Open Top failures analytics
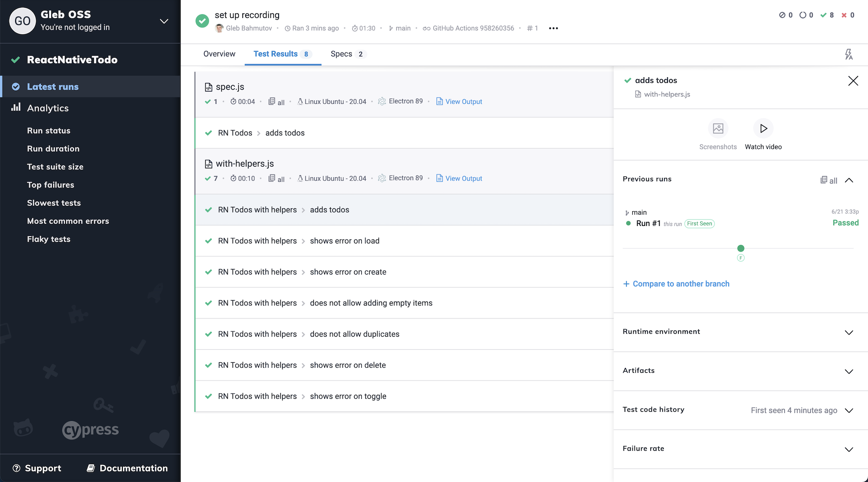868x482 pixels. click(50, 185)
